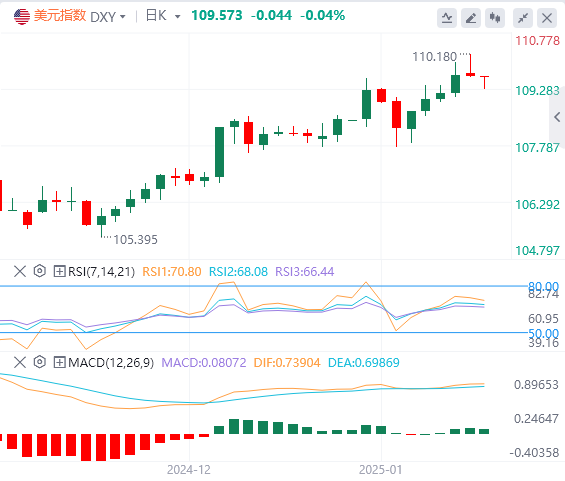Image resolution: width=565 pixels, height=481 pixels.
Task: Click the MACD(12,26,9) indicator label
Action: tap(111, 362)
